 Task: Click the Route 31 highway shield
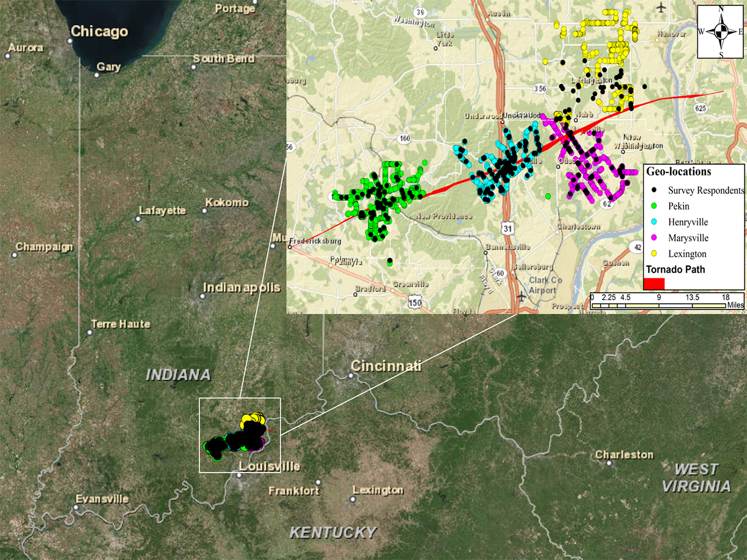click(x=507, y=228)
